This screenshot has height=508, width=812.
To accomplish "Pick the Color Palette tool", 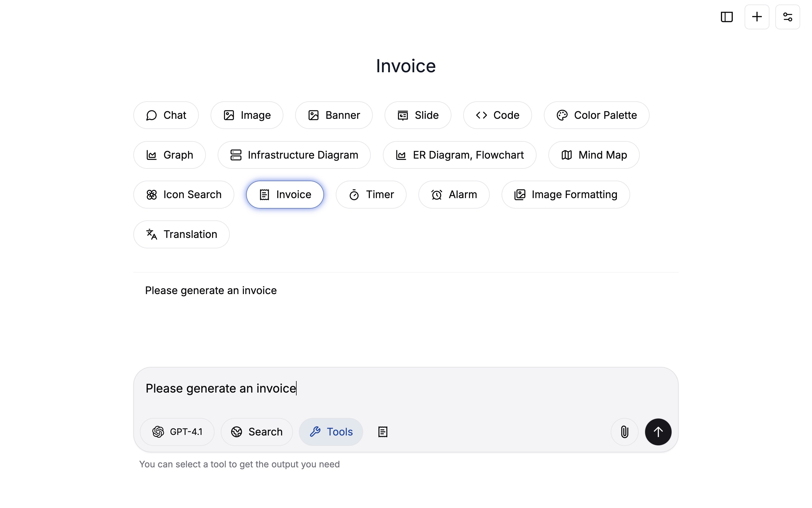I will (x=597, y=115).
